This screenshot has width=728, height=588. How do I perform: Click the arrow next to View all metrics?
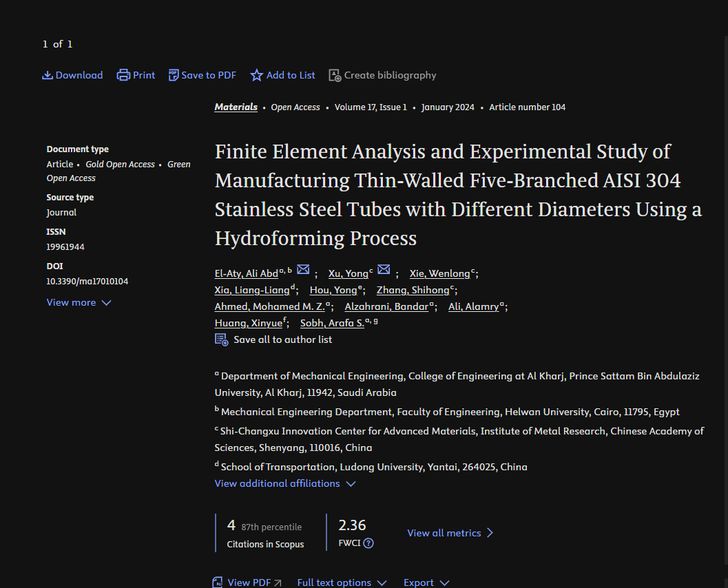(x=490, y=533)
